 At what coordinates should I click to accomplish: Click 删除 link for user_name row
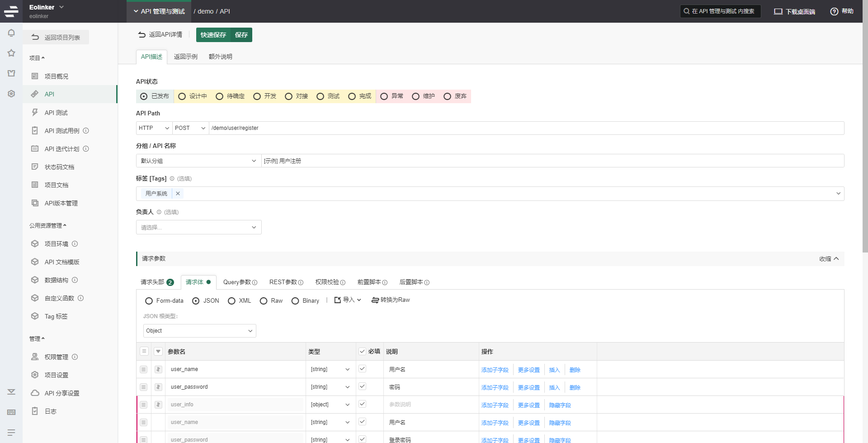pos(575,370)
